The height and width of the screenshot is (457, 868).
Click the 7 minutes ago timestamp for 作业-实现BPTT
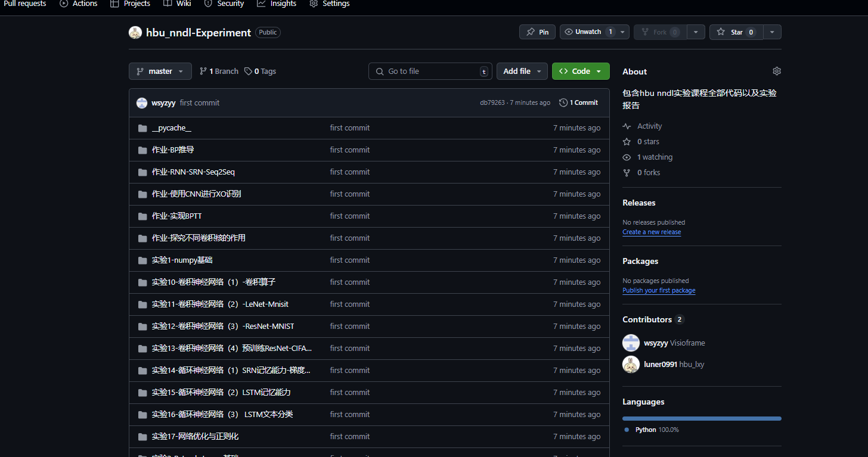coord(576,216)
